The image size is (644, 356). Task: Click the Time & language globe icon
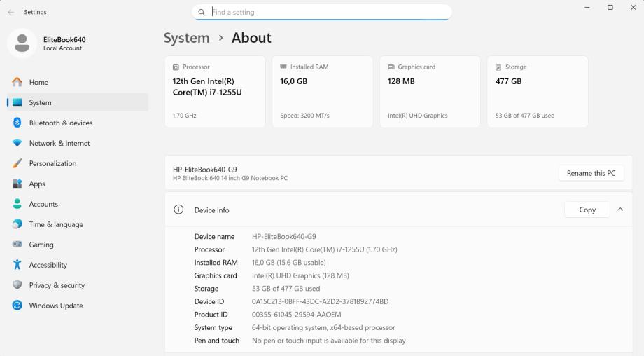(17, 224)
